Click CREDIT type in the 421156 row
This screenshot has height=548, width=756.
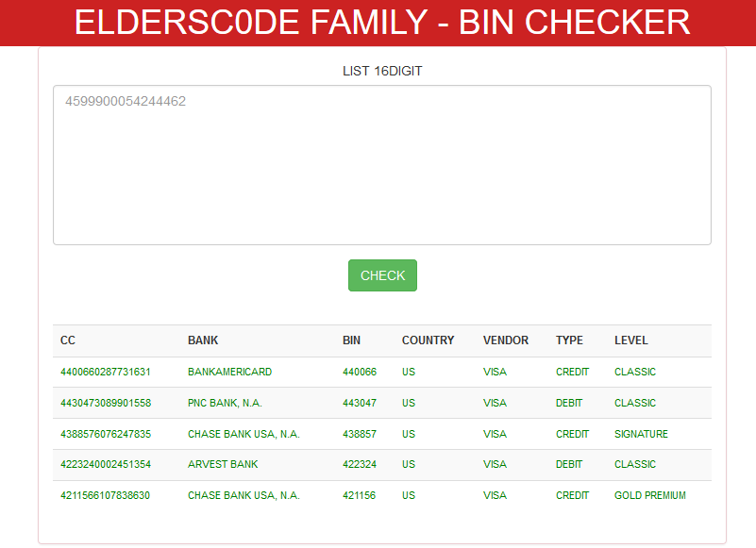tap(572, 495)
